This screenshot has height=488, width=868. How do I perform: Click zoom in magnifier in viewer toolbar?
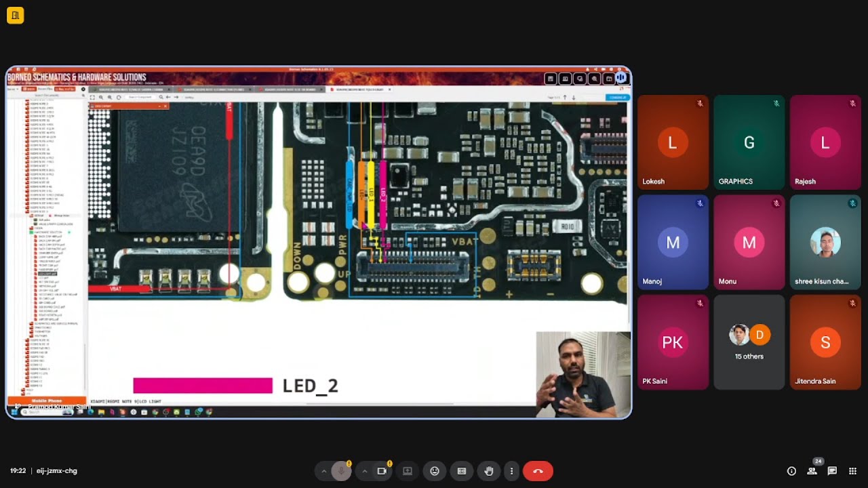click(110, 98)
